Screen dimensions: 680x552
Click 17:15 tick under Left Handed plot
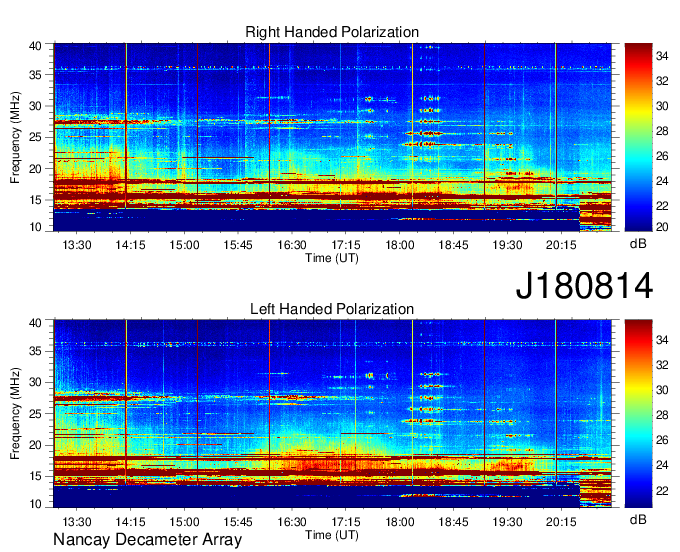pos(346,522)
